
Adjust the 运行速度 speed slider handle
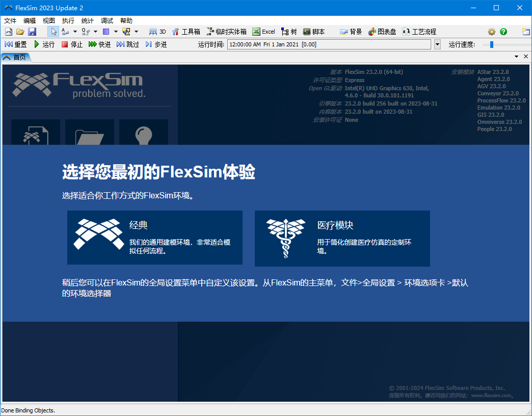(x=492, y=44)
